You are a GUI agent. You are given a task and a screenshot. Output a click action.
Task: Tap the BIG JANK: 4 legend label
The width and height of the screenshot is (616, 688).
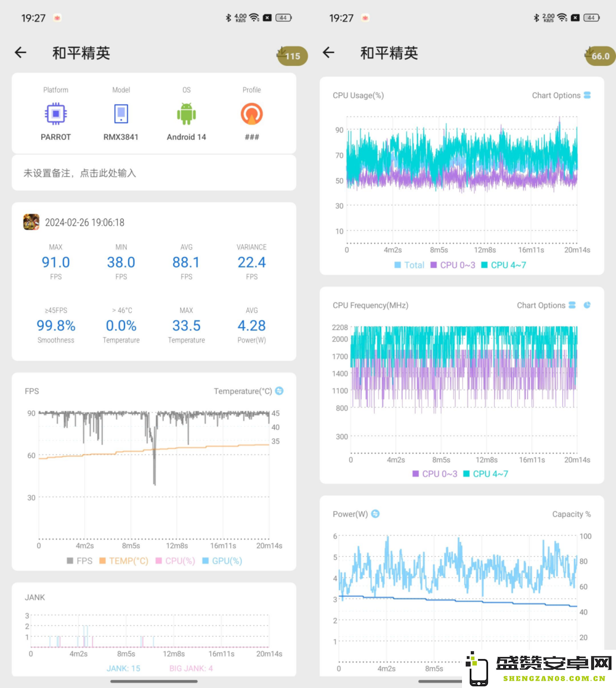coord(192,668)
